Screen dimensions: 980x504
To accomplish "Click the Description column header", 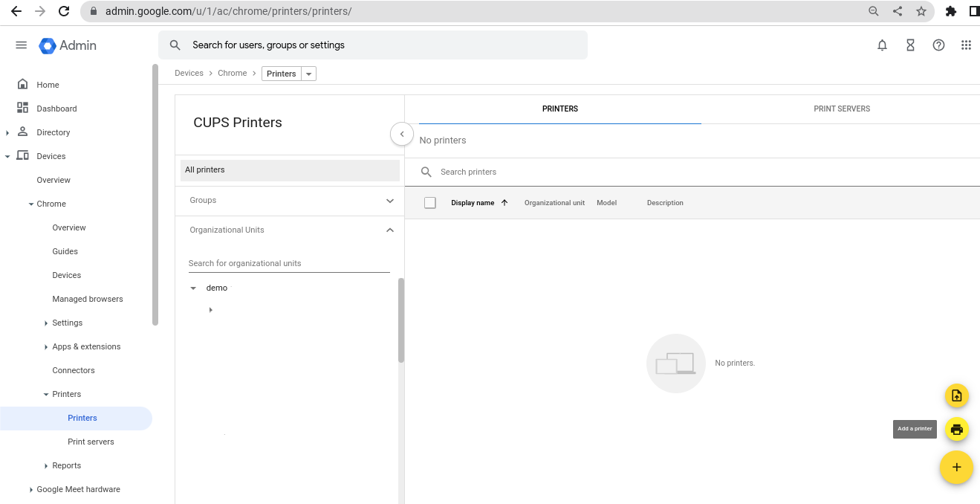I will point(665,203).
